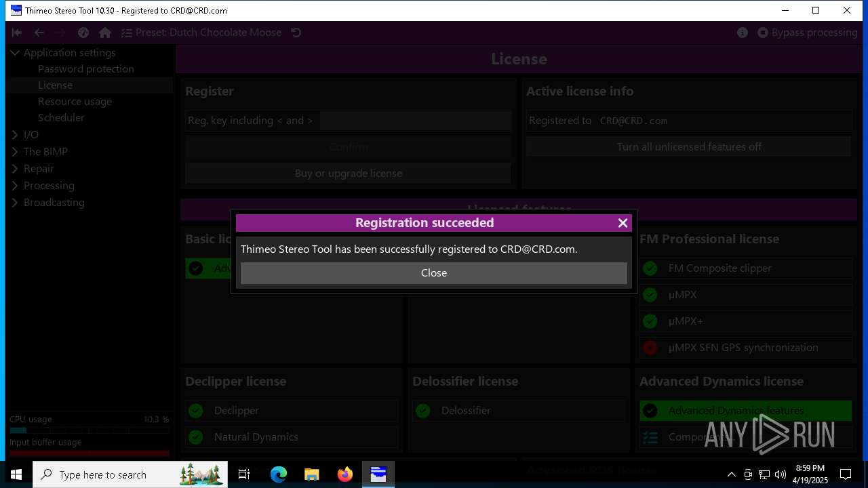The width and height of the screenshot is (868, 488).
Task: Open the dashboard gauge icon
Action: tap(83, 33)
